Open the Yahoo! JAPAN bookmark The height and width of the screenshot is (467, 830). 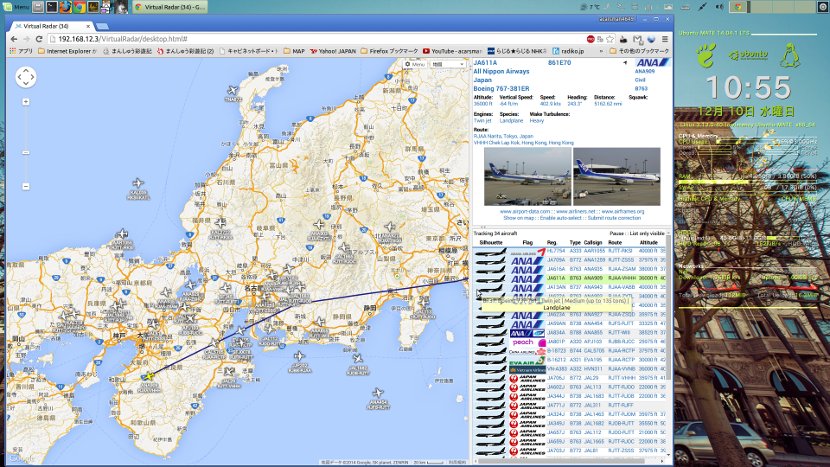click(x=333, y=51)
